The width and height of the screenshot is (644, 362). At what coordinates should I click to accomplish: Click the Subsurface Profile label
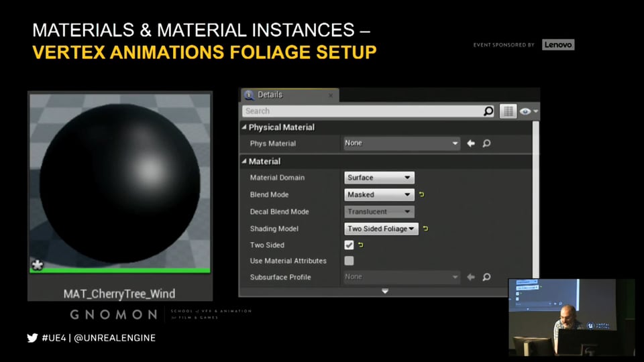coord(280,277)
